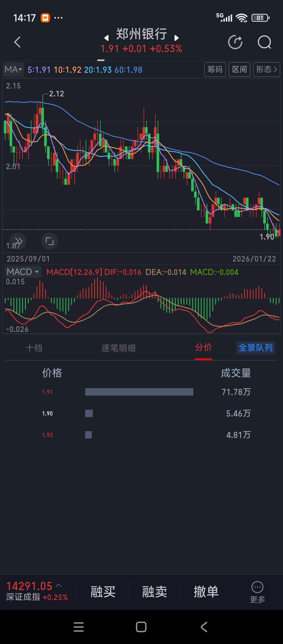
Task: Tap the 融买 margin buy button
Action: [103, 592]
